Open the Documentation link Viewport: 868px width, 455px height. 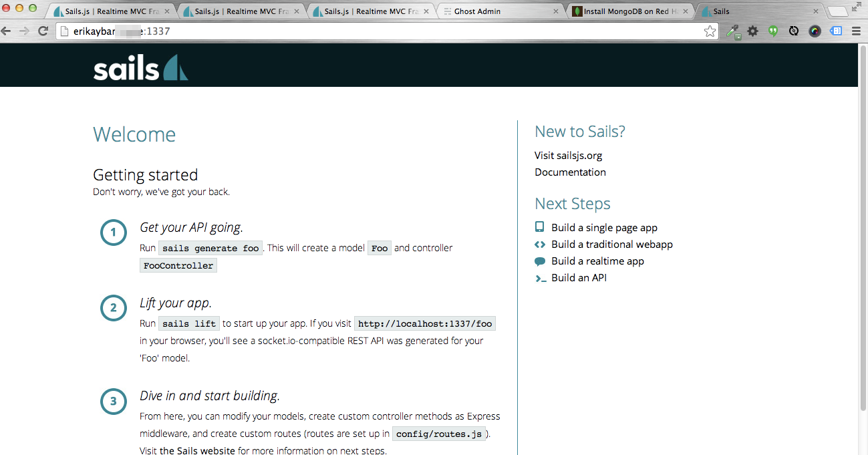point(570,172)
